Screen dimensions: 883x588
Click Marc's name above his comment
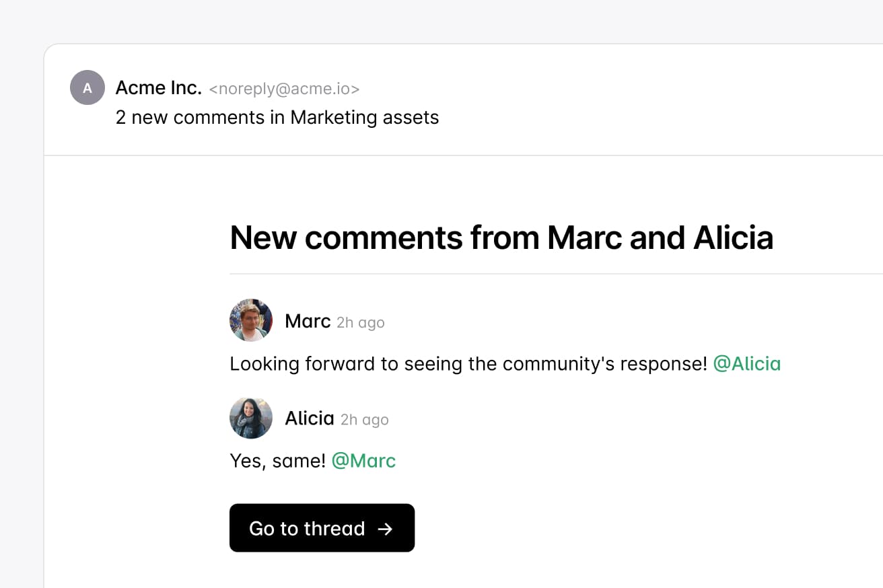(x=308, y=321)
